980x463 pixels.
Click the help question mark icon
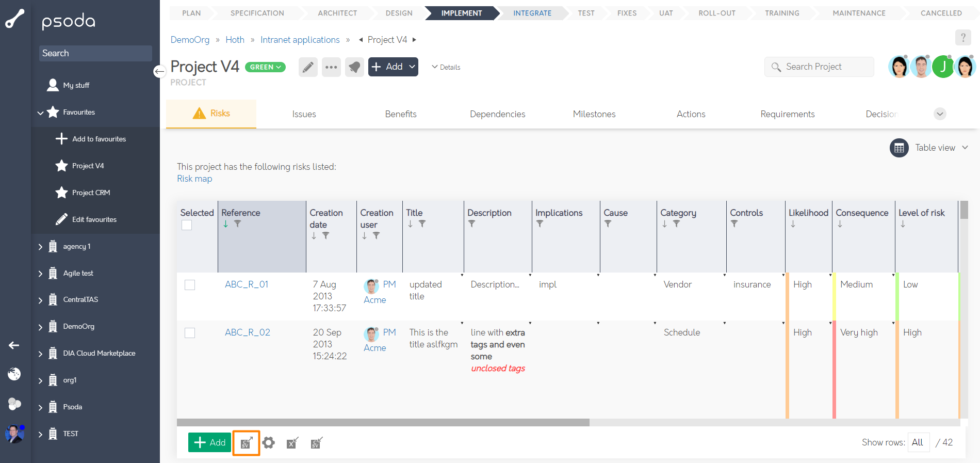tap(962, 38)
